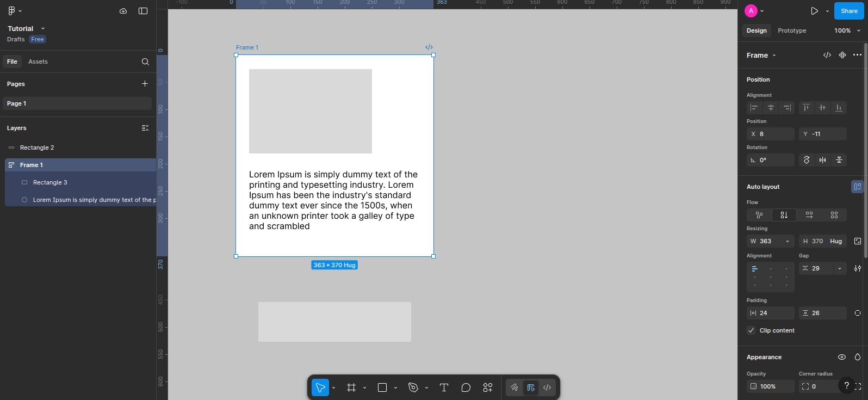Select the Pen tool

coord(413,387)
